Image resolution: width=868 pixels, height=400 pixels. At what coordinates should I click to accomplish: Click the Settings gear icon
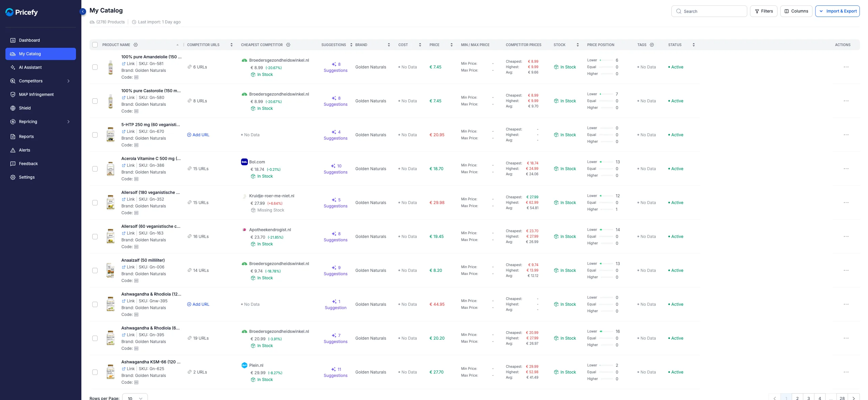(x=13, y=177)
